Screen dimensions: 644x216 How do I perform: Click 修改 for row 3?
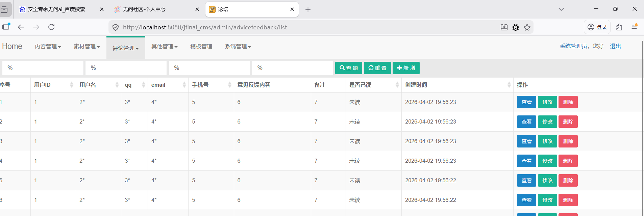pos(547,141)
